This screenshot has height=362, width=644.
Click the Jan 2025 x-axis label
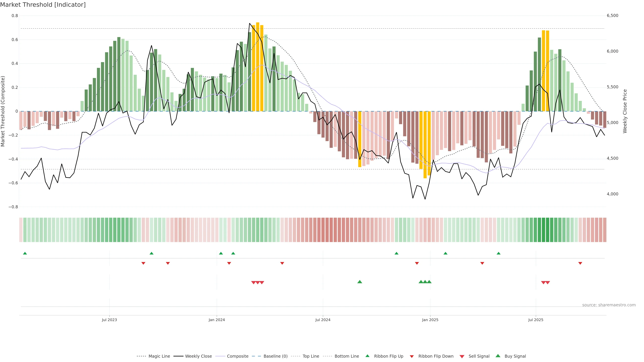(430, 320)
